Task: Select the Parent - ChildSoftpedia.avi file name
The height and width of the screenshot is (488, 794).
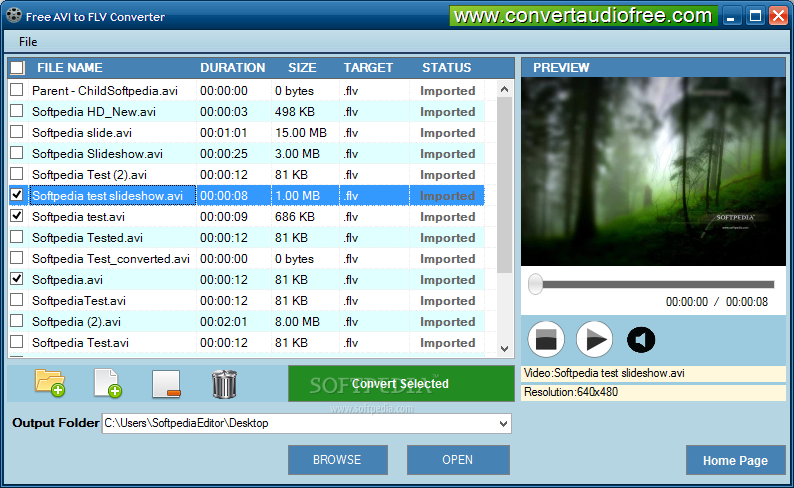Action: tap(105, 91)
